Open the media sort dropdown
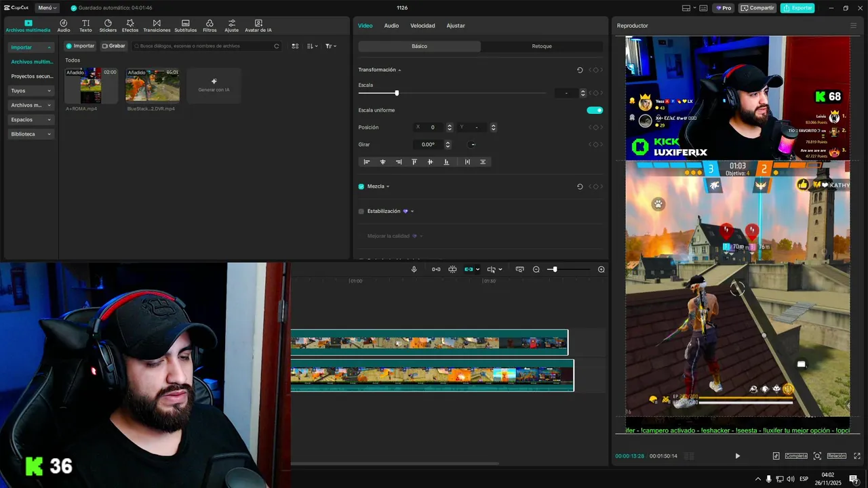The width and height of the screenshot is (868, 488). pos(311,46)
